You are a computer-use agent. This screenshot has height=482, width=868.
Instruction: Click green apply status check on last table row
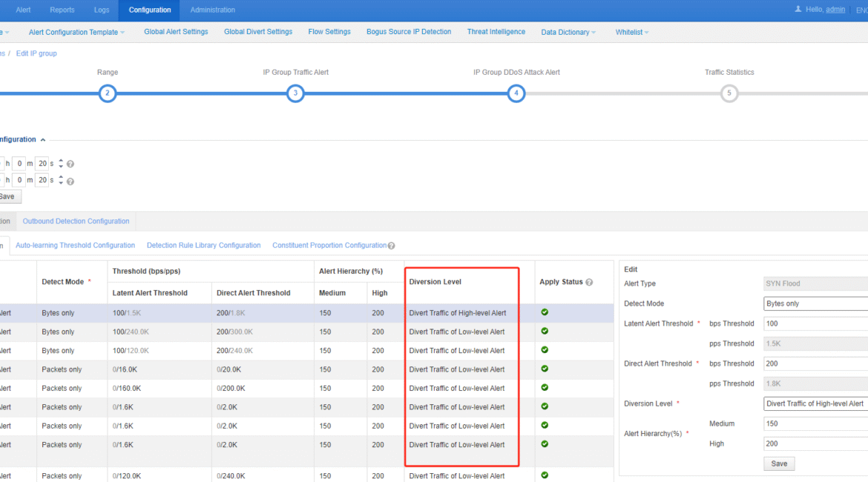tap(544, 475)
